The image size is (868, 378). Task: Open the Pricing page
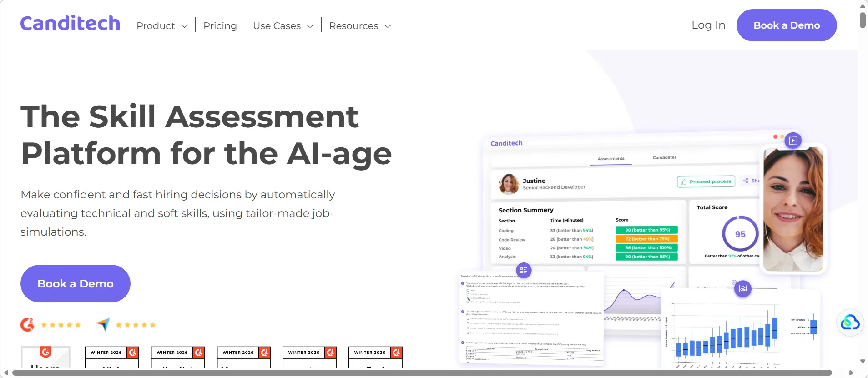coord(220,26)
